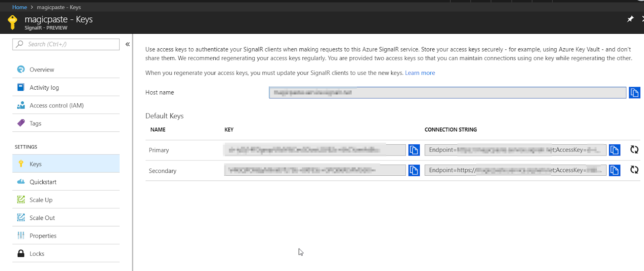Click the Locks padlock icon
Viewport: 644px width, 271px height.
(x=21, y=253)
